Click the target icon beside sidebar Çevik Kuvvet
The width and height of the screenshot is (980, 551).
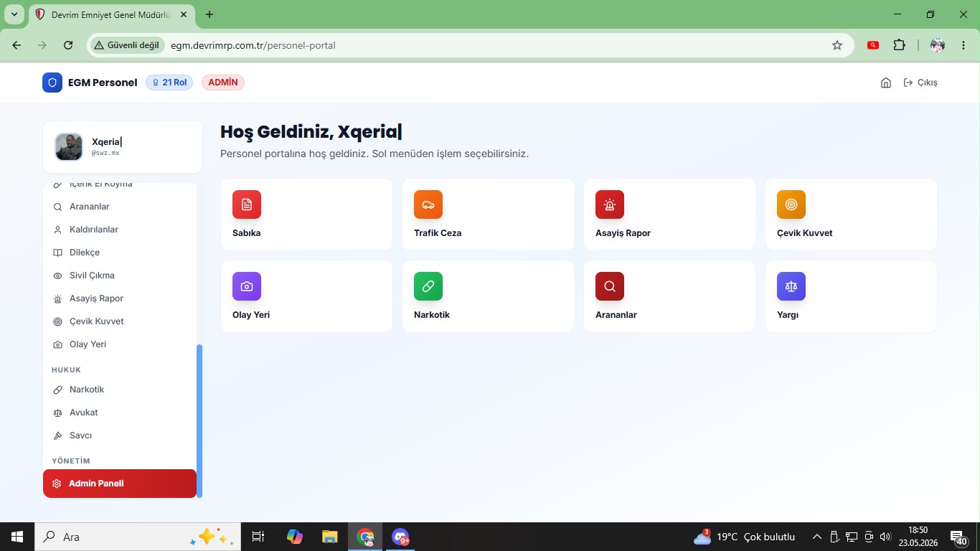pos(58,321)
